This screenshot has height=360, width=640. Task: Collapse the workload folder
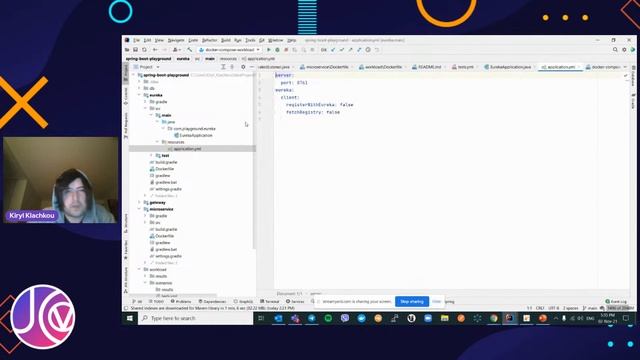pos(140,269)
